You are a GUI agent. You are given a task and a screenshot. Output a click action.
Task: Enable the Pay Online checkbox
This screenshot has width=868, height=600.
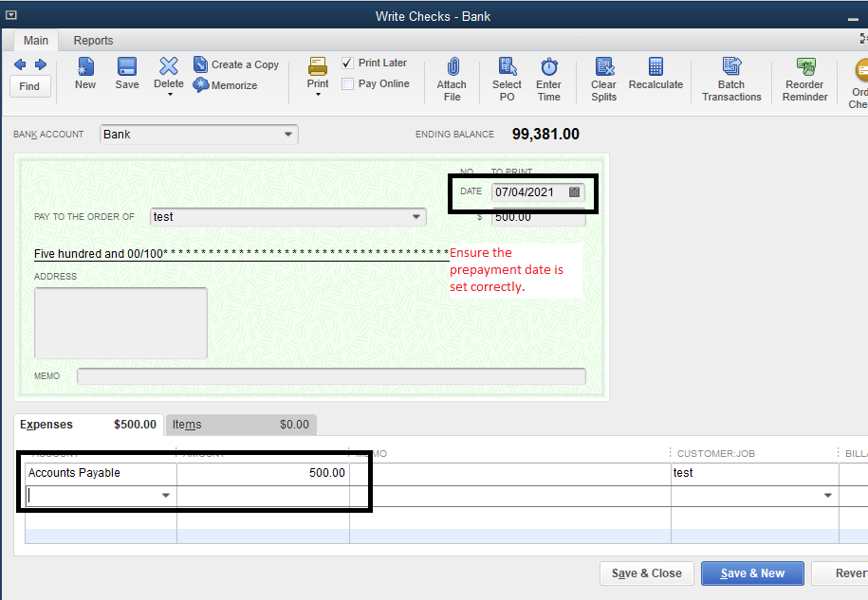click(x=347, y=84)
